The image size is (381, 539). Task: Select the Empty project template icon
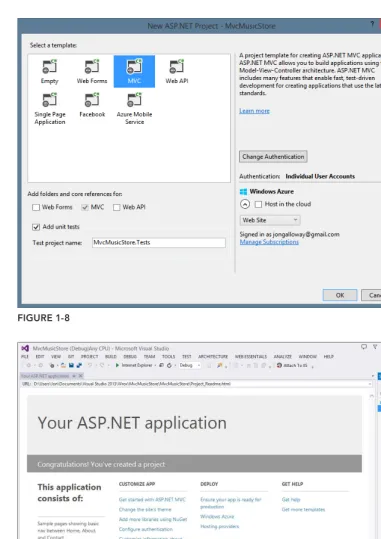50,67
